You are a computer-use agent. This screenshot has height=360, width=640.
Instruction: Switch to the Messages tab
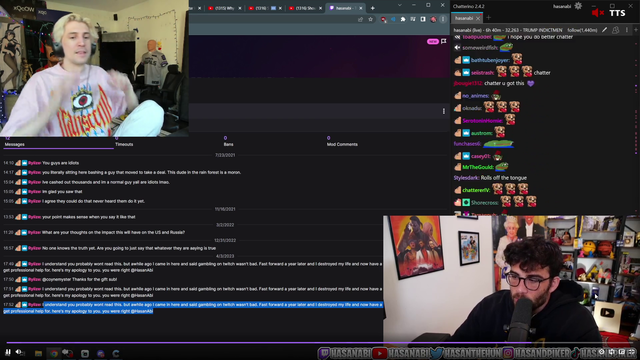pyautogui.click(x=15, y=144)
